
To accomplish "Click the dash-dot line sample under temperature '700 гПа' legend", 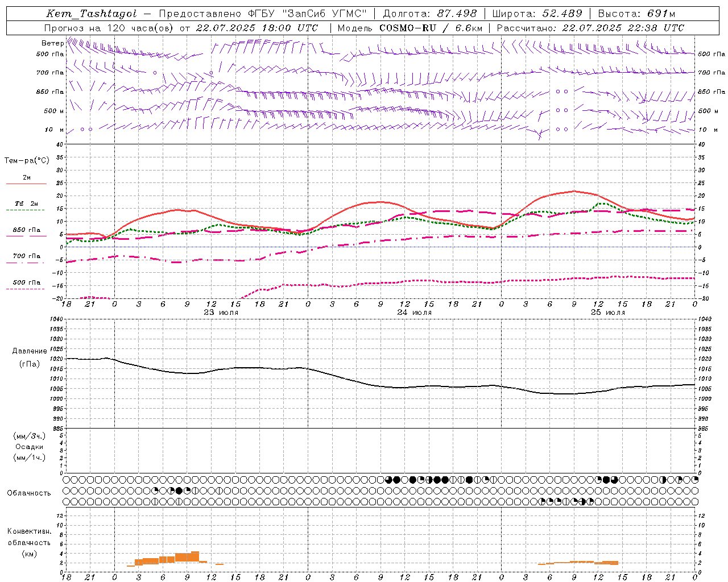I will [x=26, y=263].
